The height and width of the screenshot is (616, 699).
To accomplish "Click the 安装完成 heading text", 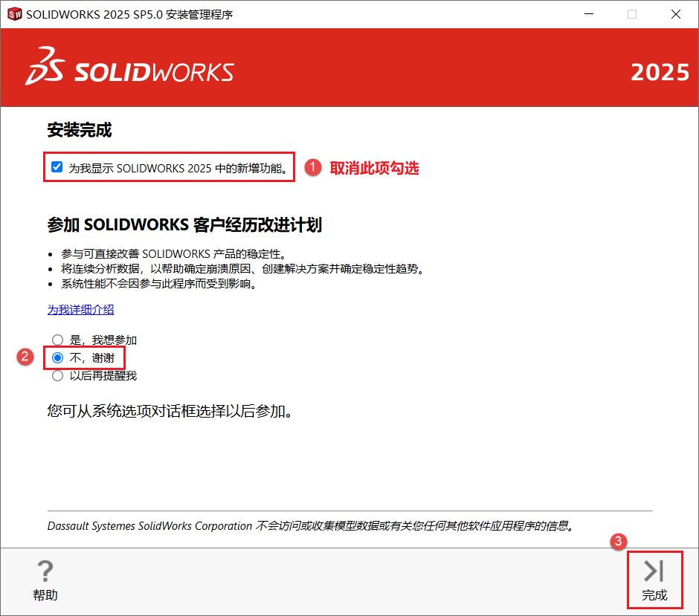I will click(80, 130).
